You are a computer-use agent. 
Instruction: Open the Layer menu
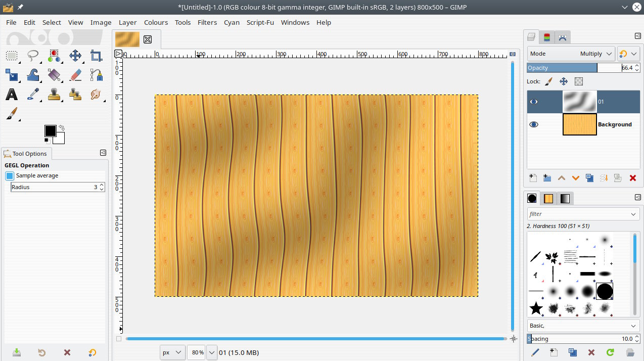tap(127, 22)
